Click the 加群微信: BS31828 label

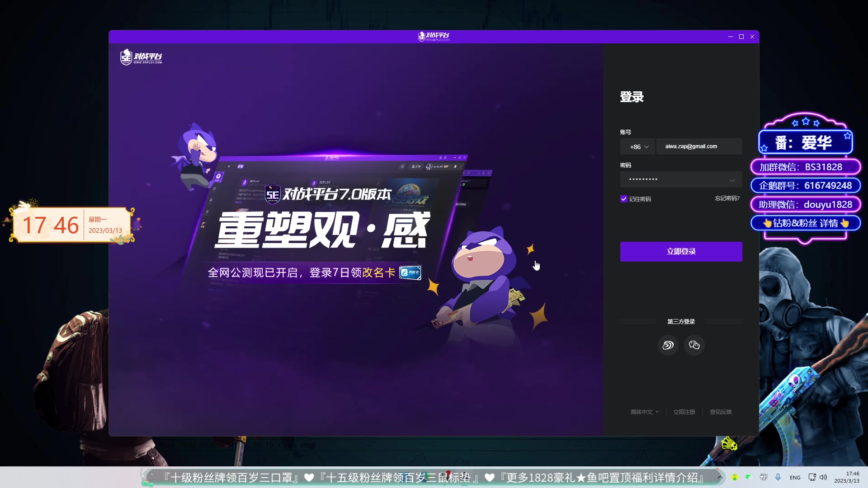(x=806, y=167)
